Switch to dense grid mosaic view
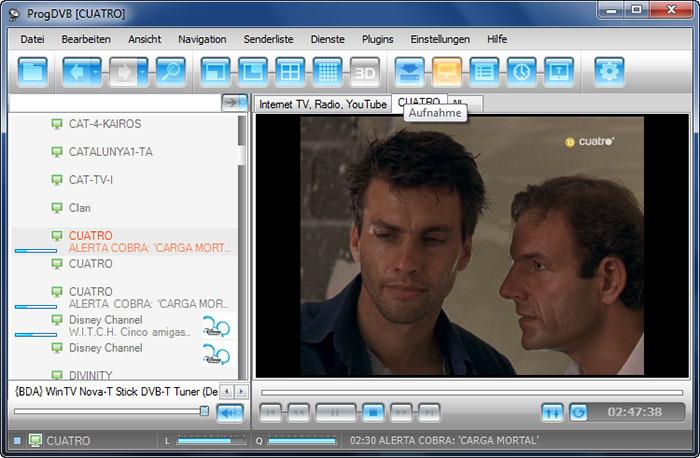This screenshot has height=458, width=700. click(x=327, y=72)
